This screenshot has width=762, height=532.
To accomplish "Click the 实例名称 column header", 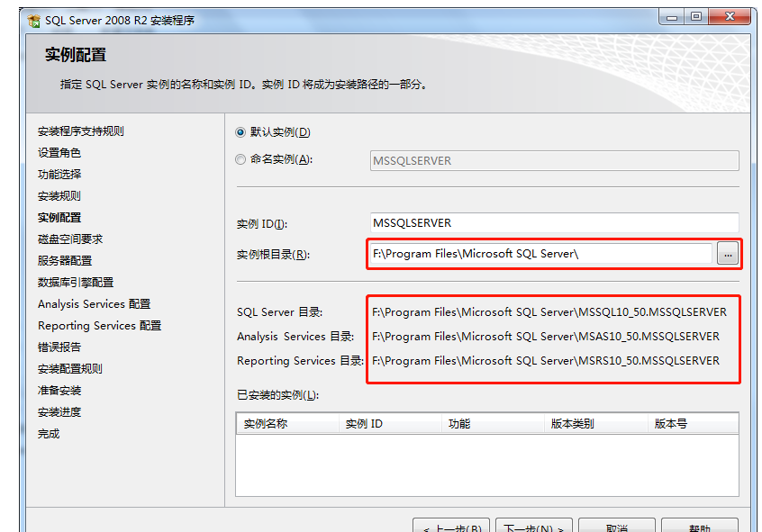I will 287,424.
